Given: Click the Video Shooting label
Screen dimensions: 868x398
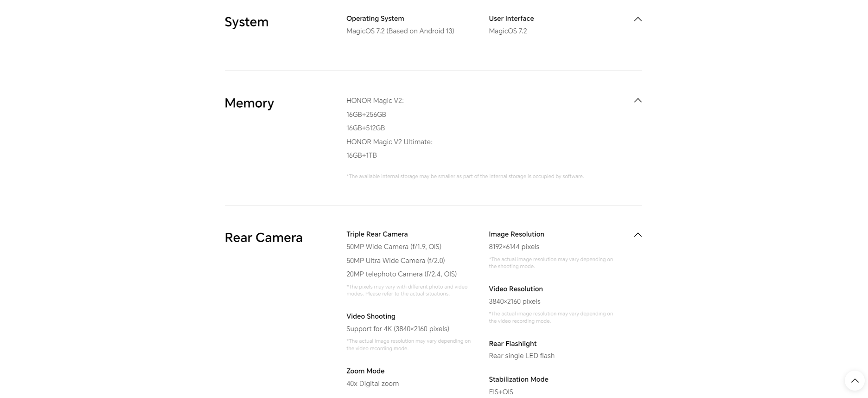Looking at the screenshot, I should (371, 316).
